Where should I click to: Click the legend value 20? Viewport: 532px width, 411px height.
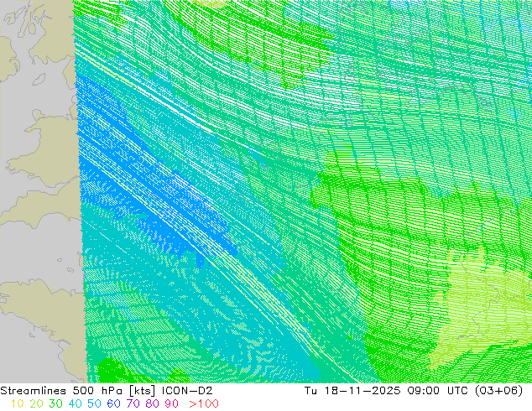coord(36,403)
